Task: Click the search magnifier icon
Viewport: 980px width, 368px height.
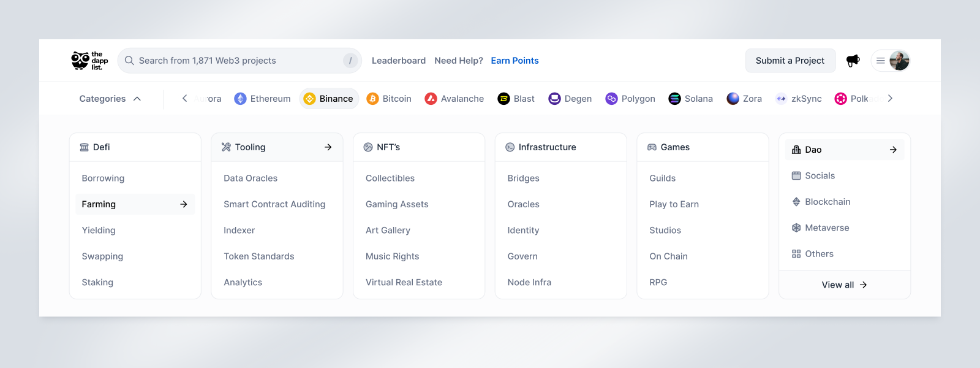Action: tap(129, 61)
